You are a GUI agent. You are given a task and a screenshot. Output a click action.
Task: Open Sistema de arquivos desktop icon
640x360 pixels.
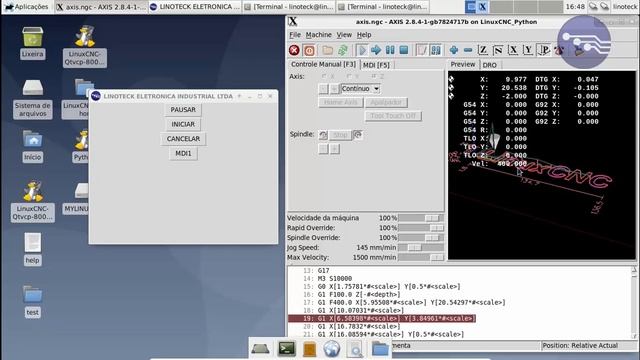tap(33, 98)
